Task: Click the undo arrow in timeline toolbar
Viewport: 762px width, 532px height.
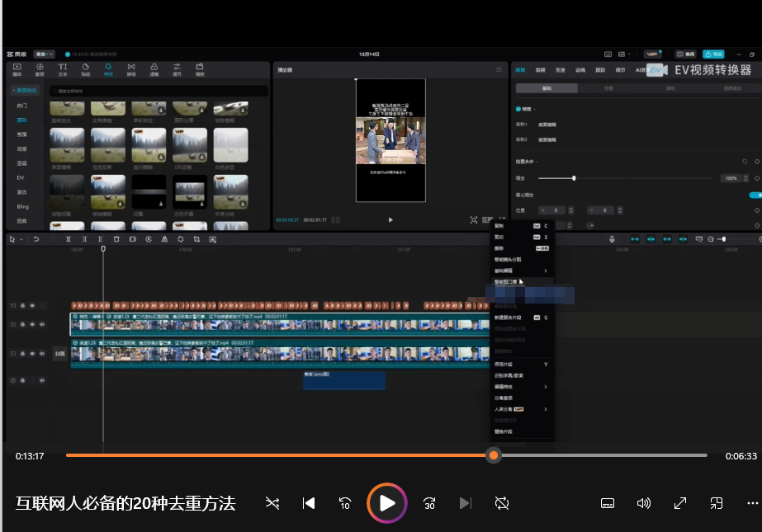Action: tap(36, 239)
